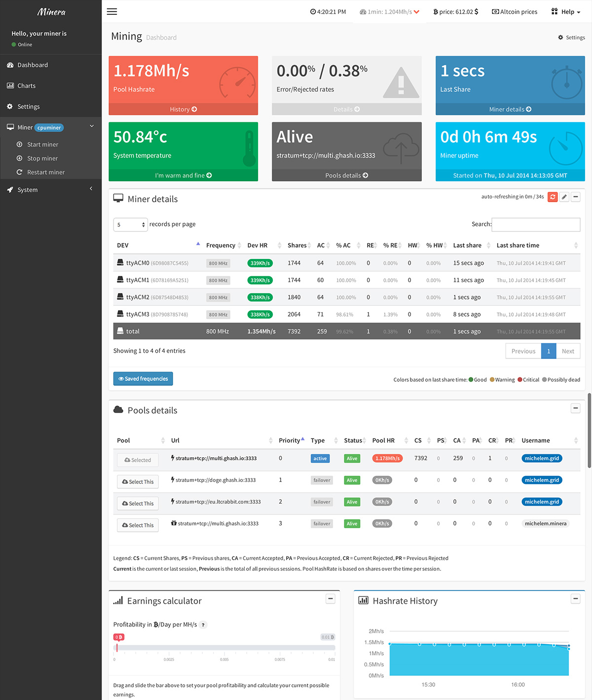
Task: Open the Help dropdown menu
Action: [x=566, y=12]
